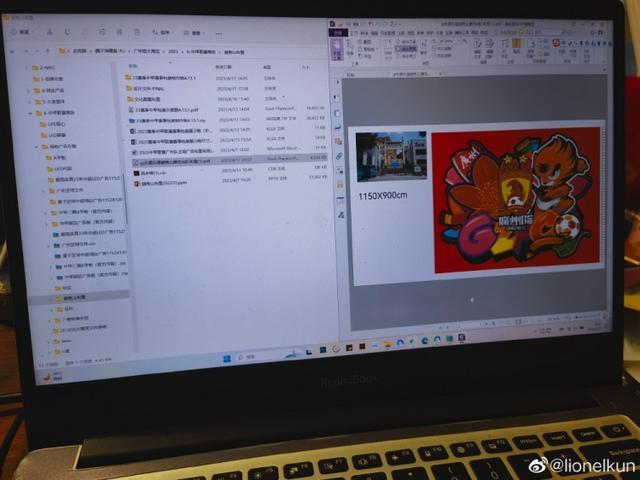Click the 1150X900cm text in the PDF
The image size is (640, 480).
point(382,196)
